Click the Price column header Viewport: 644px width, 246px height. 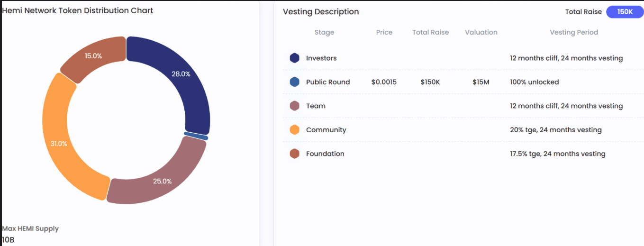point(384,32)
